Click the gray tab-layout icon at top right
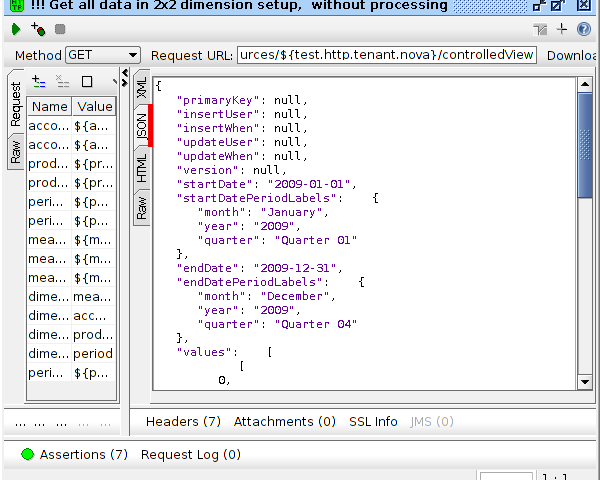Image resolution: width=600 pixels, height=480 pixels. tap(541, 30)
